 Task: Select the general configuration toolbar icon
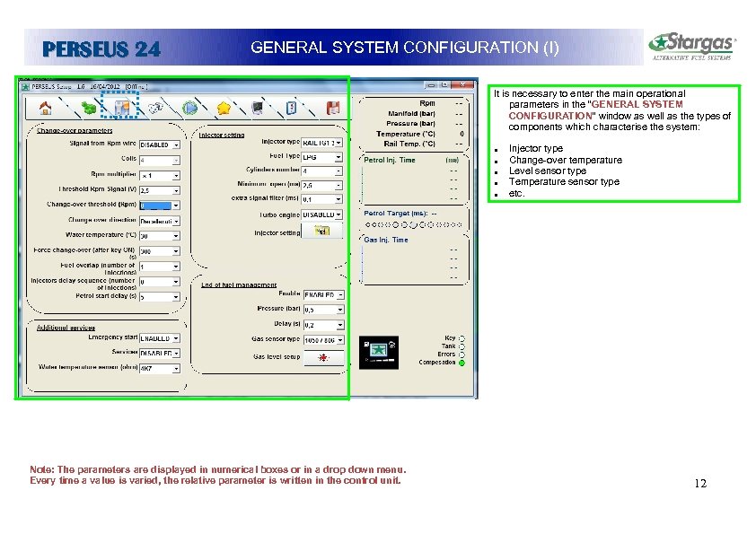[121, 108]
